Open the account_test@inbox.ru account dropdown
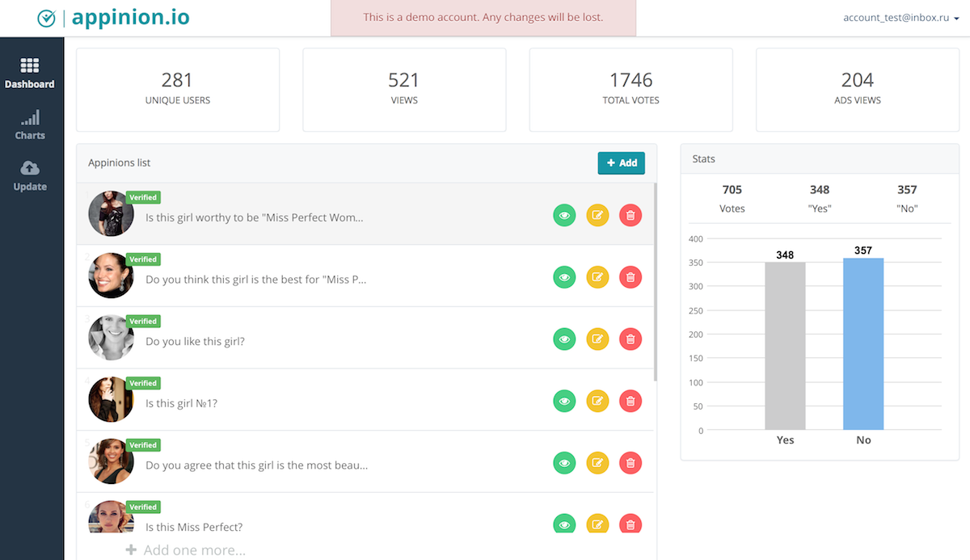The height and width of the screenshot is (560, 970). (900, 18)
